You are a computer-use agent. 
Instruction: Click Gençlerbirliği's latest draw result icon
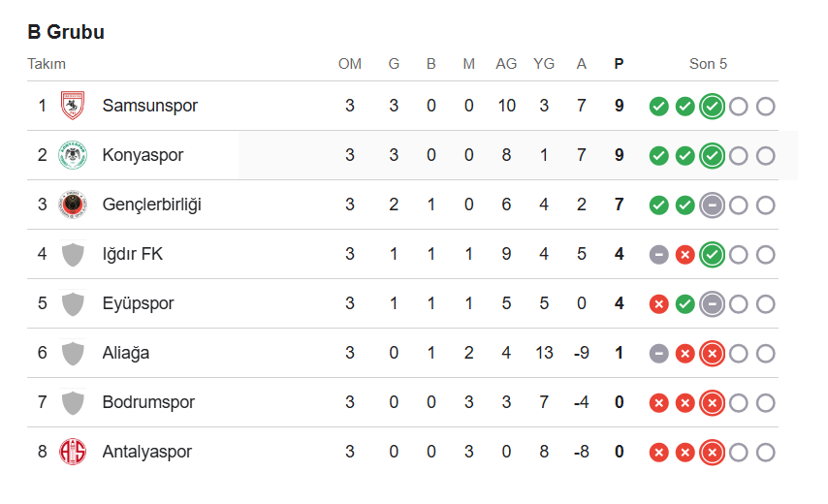[712, 205]
